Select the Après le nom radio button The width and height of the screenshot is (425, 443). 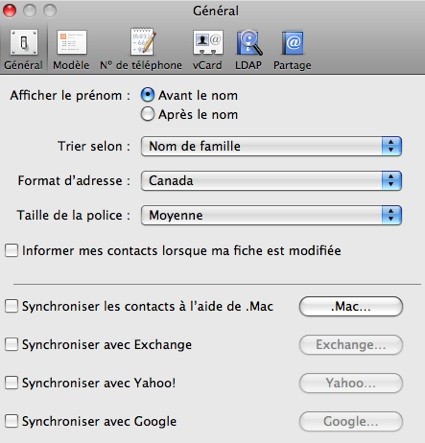(147, 114)
